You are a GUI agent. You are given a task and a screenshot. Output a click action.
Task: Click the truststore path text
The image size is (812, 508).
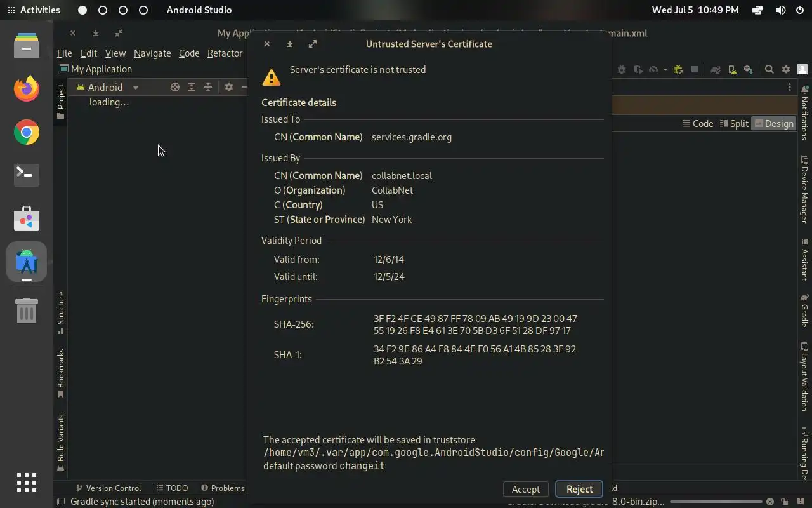[433, 453]
